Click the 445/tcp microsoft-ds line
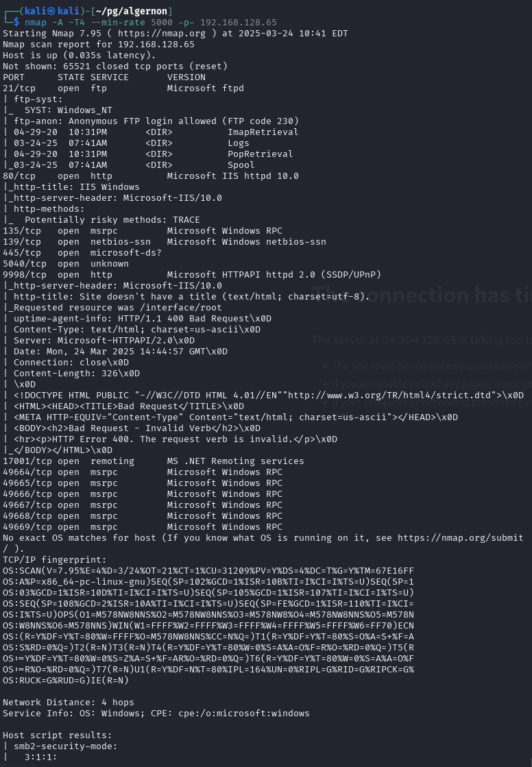The height and width of the screenshot is (767, 532). (x=82, y=252)
